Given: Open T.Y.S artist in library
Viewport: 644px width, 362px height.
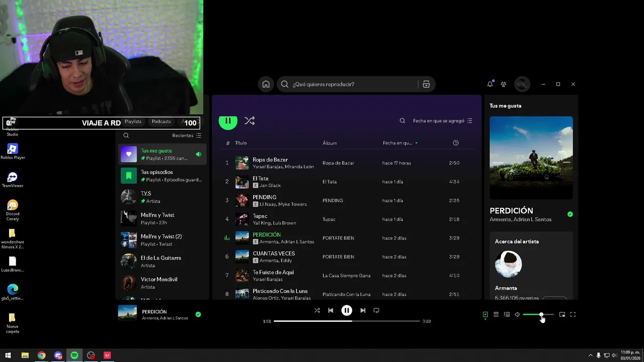Looking at the screenshot, I should point(163,197).
